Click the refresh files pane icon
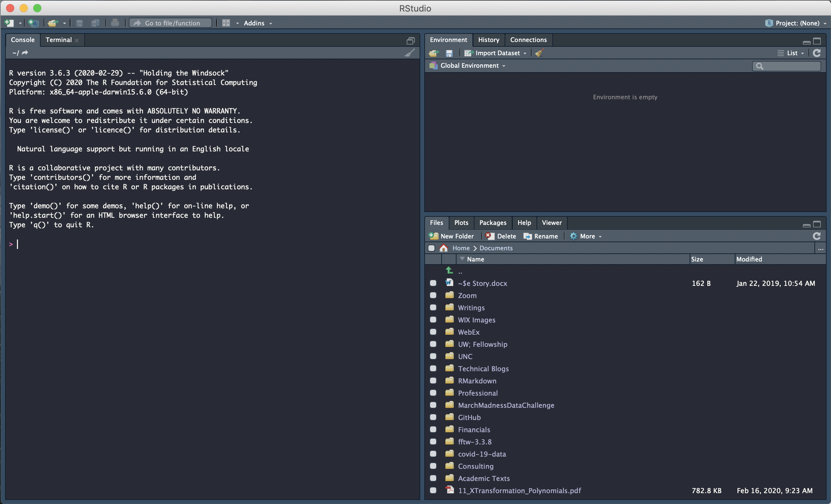The height and width of the screenshot is (504, 831). (817, 236)
